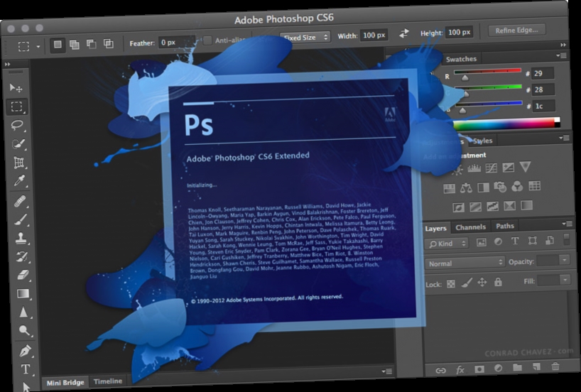Viewport: 581px width, 392px height.
Task: Select the Horizontal Type tool
Action: [26, 369]
